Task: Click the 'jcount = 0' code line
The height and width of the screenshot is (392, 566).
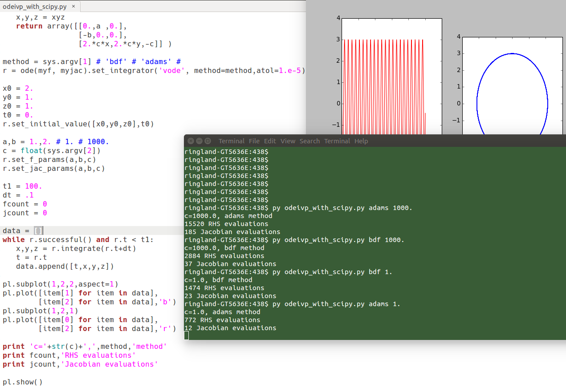Action: tap(24, 213)
